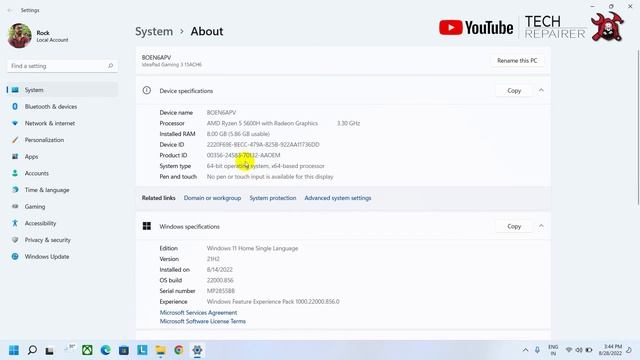The image size is (640, 360).
Task: Collapse the Device specifications section
Action: click(x=541, y=91)
